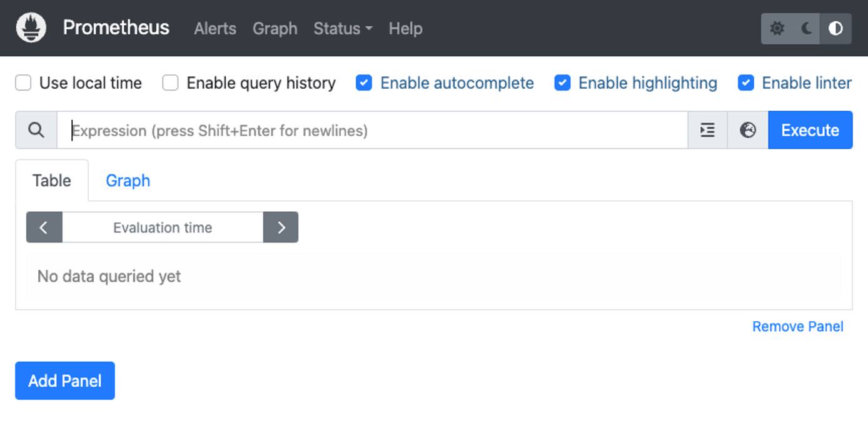
Task: Open the Help menu item
Action: coord(405,28)
